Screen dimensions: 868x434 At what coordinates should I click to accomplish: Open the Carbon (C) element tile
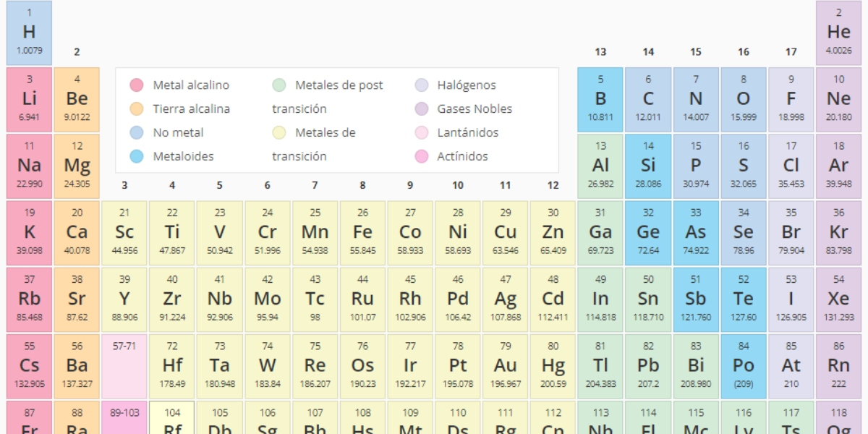point(648,100)
